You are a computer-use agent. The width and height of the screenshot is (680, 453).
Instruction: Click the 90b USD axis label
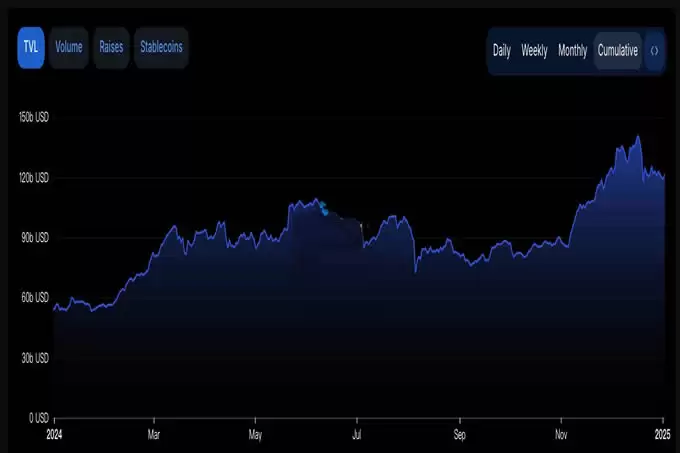(34, 238)
